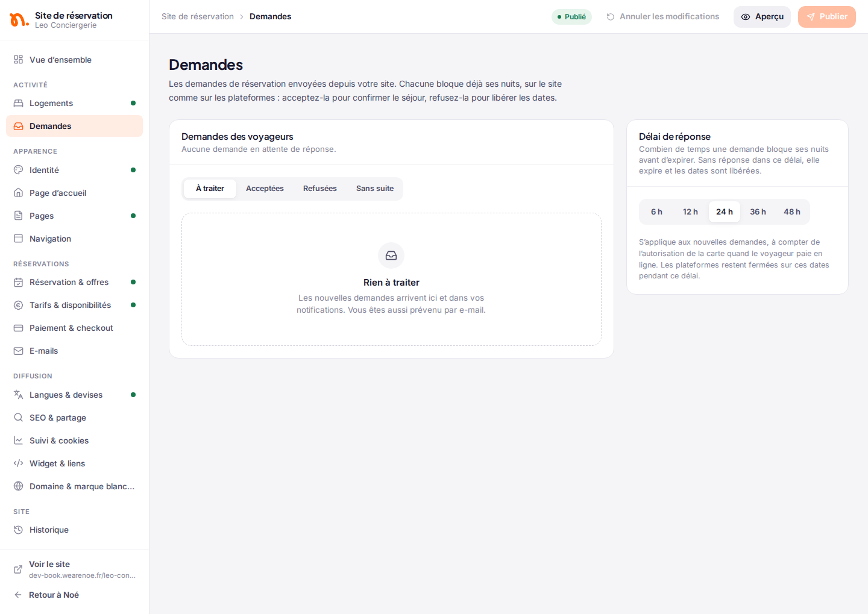
Task: Choose the 12 h delay option
Action: [x=690, y=212]
